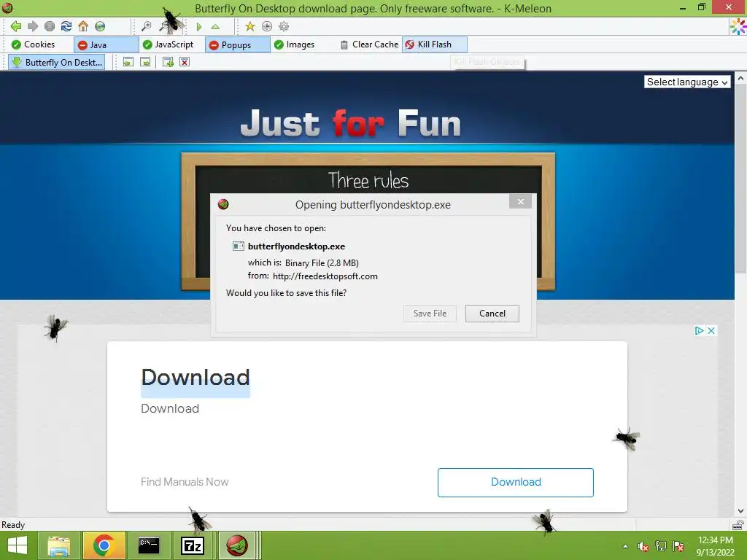Image resolution: width=747 pixels, height=560 pixels.
Task: Open Command Prompt from the taskbar
Action: click(149, 545)
